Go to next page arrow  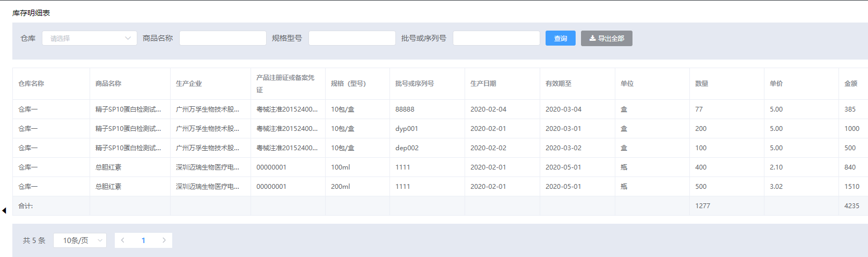(x=164, y=240)
